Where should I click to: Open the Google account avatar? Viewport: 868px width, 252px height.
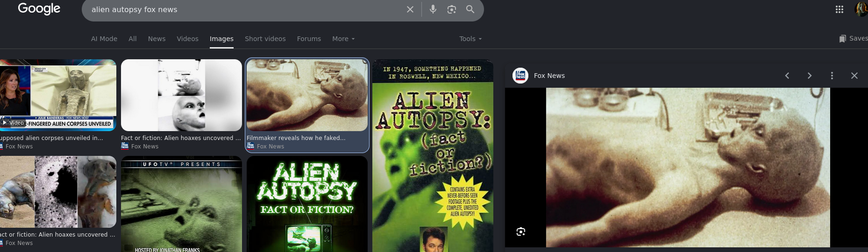coord(861,9)
